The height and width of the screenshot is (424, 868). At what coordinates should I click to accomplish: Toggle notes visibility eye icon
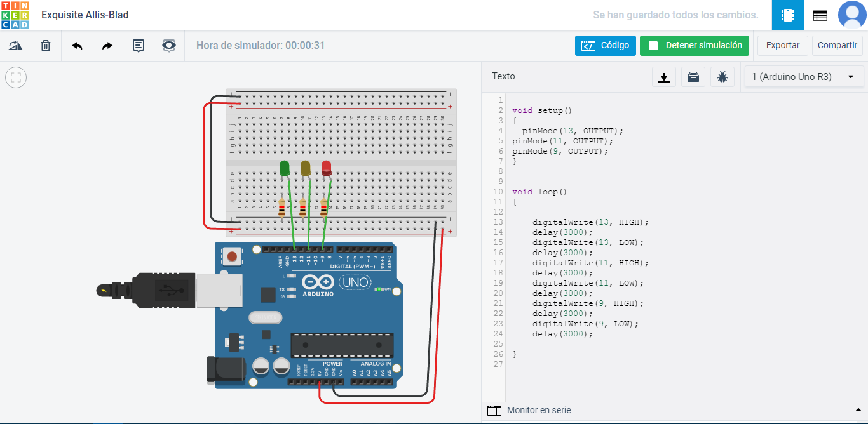(169, 46)
